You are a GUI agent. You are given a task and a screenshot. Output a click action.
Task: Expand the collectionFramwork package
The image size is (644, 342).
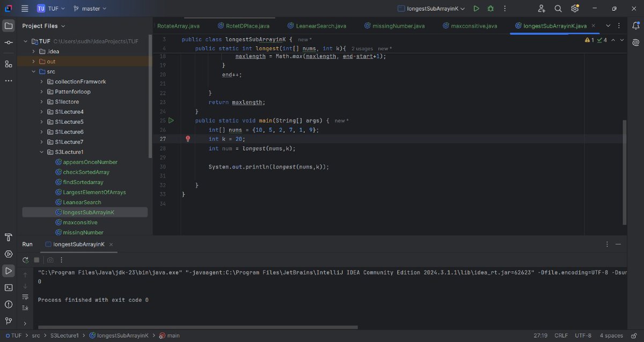point(42,81)
